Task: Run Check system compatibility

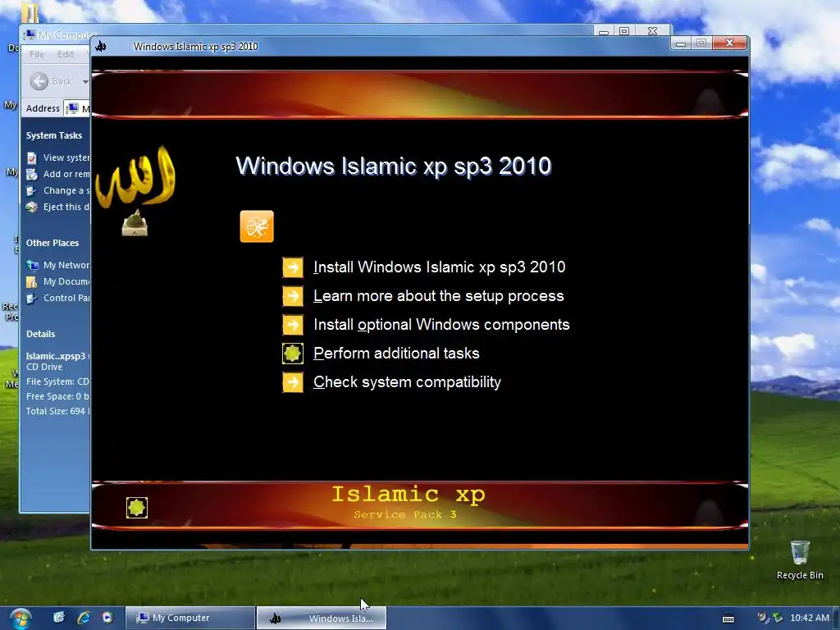Action: [407, 382]
